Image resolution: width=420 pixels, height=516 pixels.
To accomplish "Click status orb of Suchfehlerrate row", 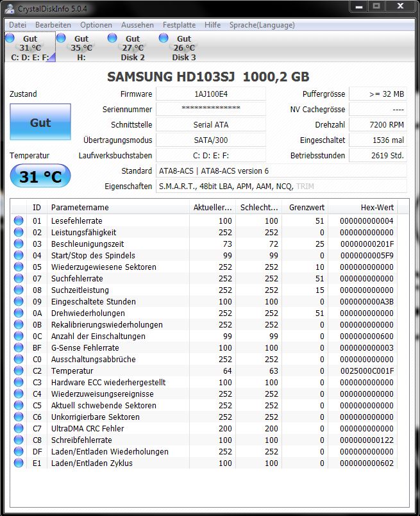I will 19,278.
